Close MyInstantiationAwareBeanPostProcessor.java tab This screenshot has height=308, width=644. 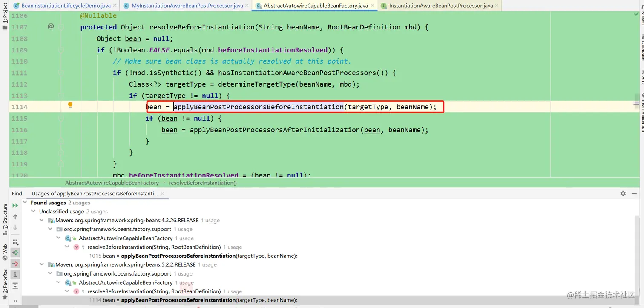[x=247, y=6]
